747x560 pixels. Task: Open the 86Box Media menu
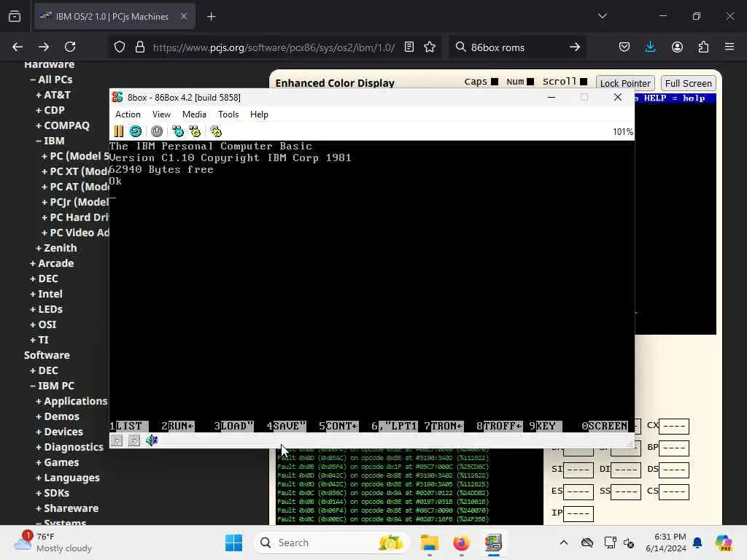point(194,114)
